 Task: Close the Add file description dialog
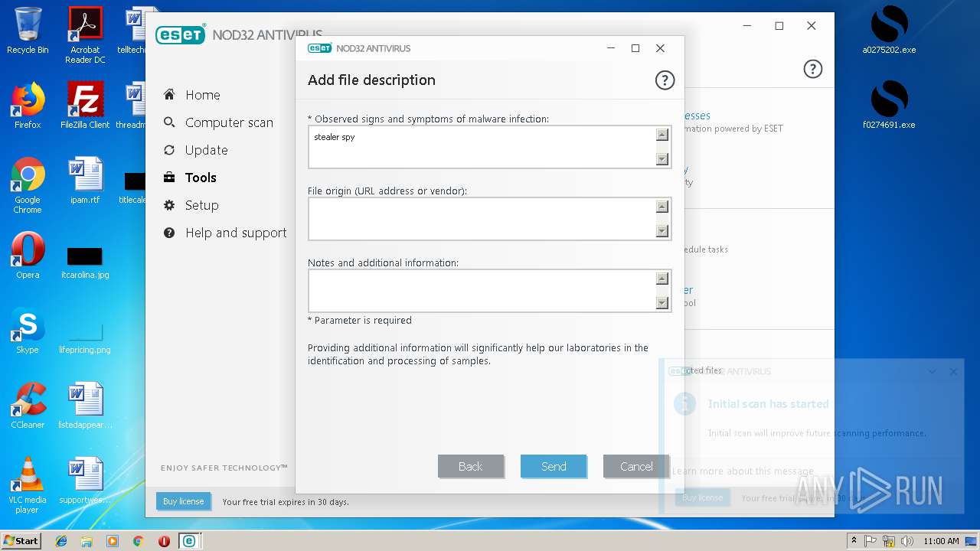pyautogui.click(x=660, y=48)
